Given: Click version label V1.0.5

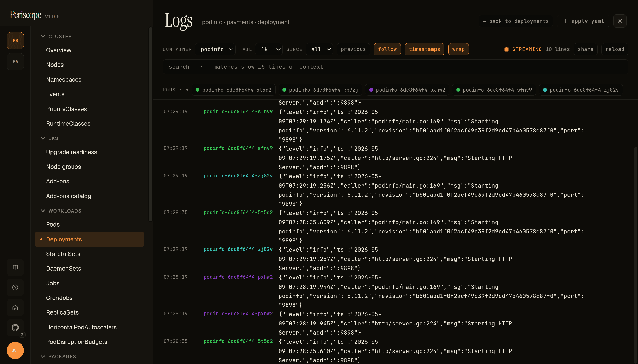Looking at the screenshot, I should 52,16.
